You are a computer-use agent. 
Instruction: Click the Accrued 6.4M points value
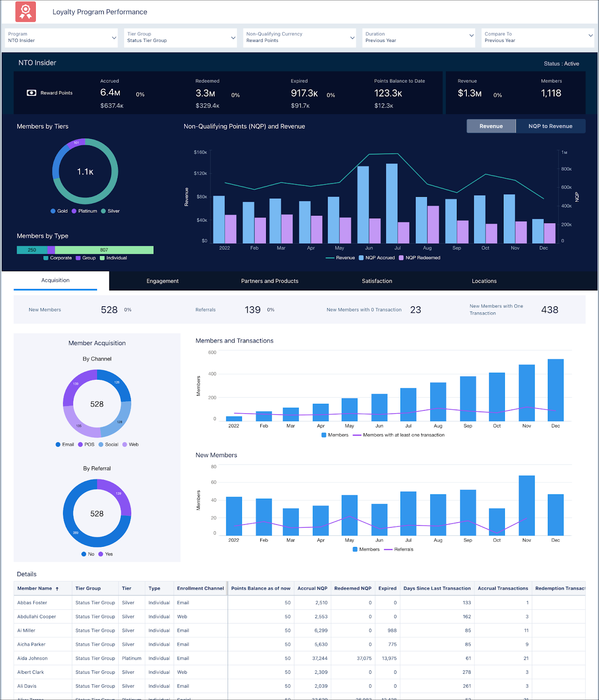[110, 92]
